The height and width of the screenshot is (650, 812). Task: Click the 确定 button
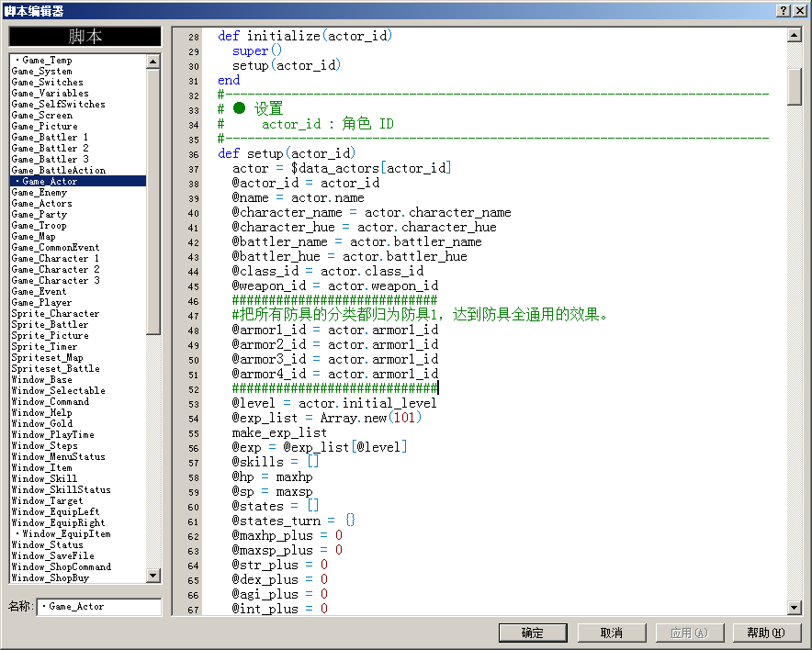533,633
